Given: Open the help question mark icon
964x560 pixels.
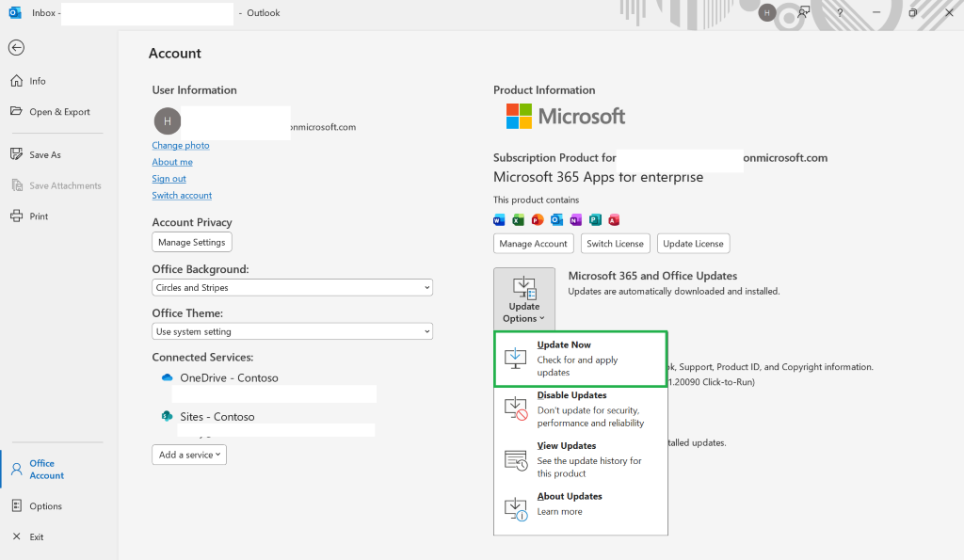Looking at the screenshot, I should point(840,12).
